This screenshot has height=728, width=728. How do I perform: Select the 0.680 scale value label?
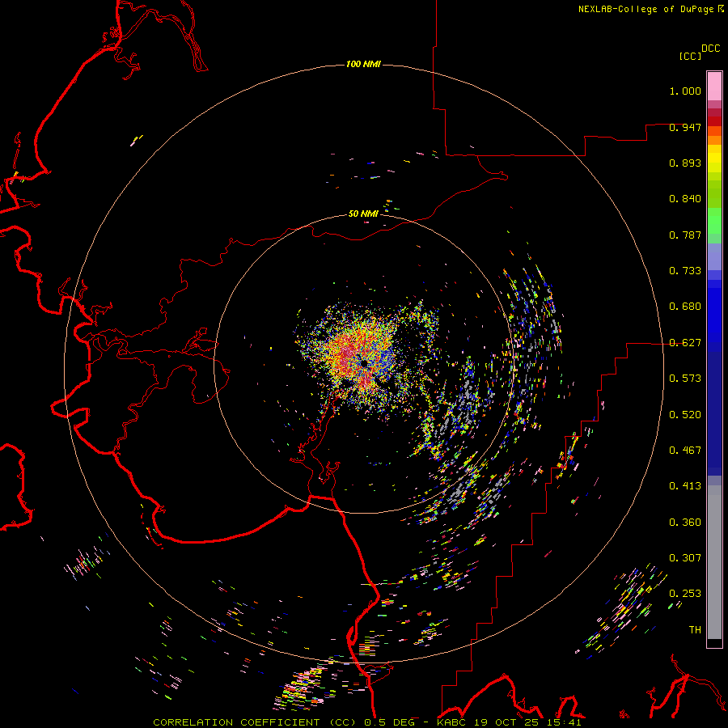pos(685,307)
